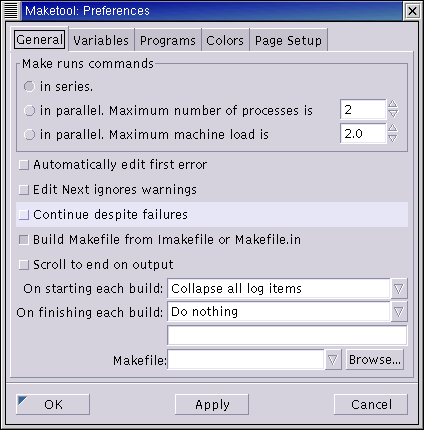Image resolution: width=424 pixels, height=430 pixels.
Task: Decrease maximum number of processes with down arrow
Action: (393, 114)
